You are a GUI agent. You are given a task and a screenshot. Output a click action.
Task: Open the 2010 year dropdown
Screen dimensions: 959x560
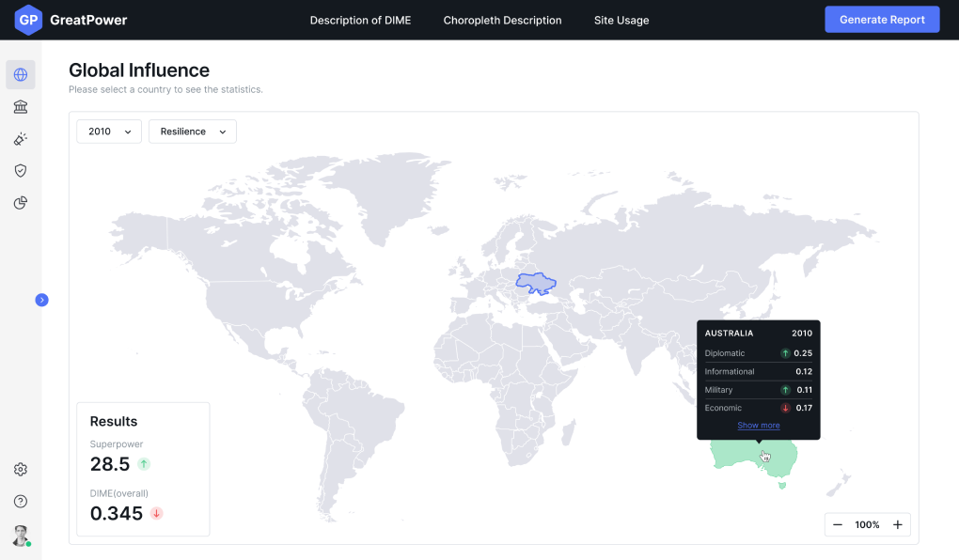(108, 132)
